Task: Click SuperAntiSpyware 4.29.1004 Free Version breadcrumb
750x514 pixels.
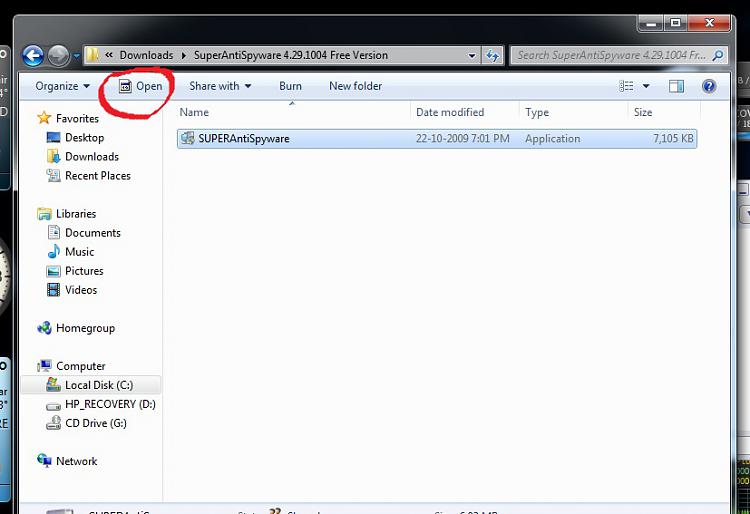Action: [x=291, y=55]
